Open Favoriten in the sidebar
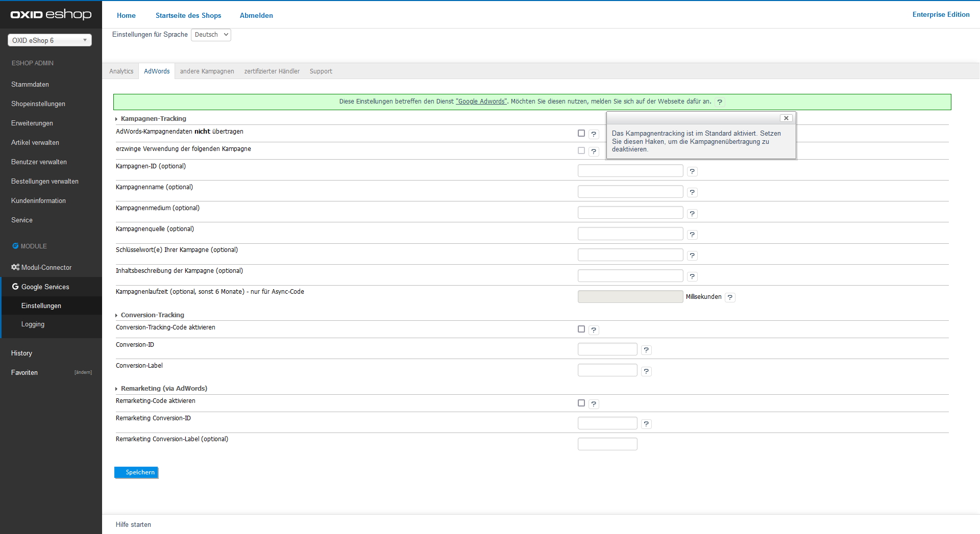 pyautogui.click(x=24, y=372)
